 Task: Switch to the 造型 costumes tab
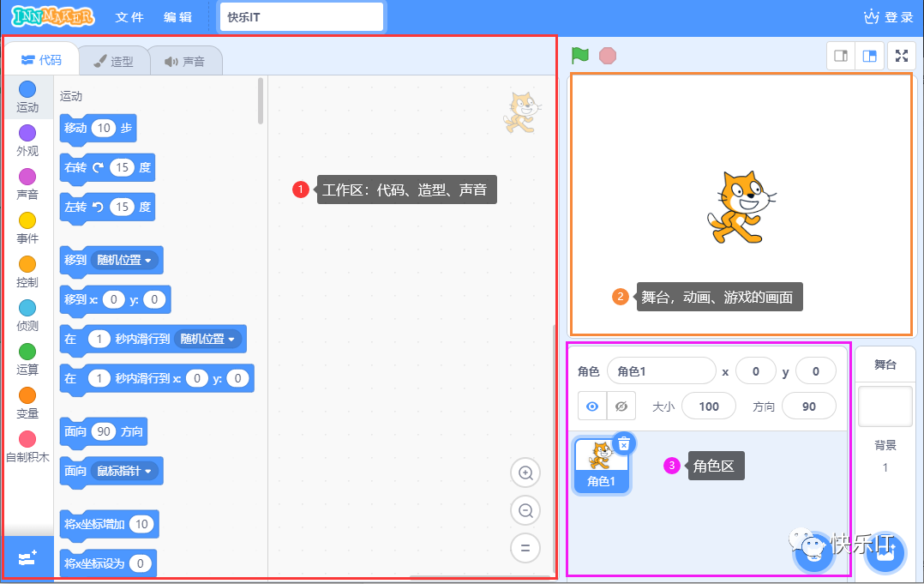click(x=114, y=61)
